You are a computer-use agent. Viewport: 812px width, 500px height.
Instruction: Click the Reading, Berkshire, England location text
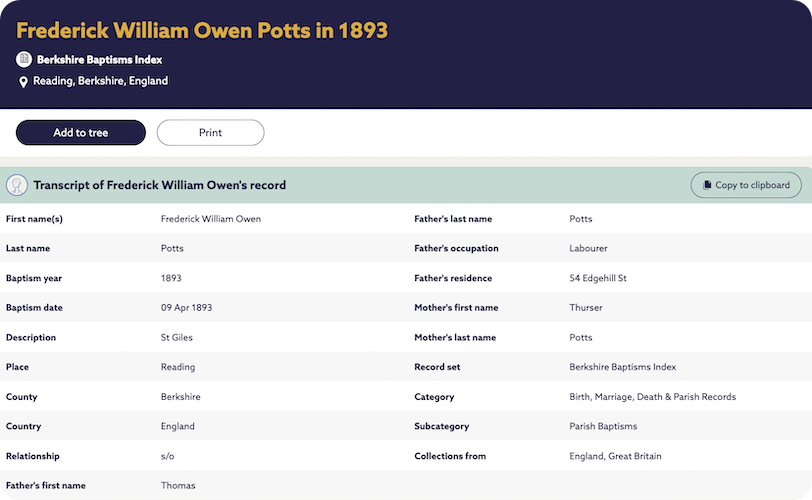[100, 81]
